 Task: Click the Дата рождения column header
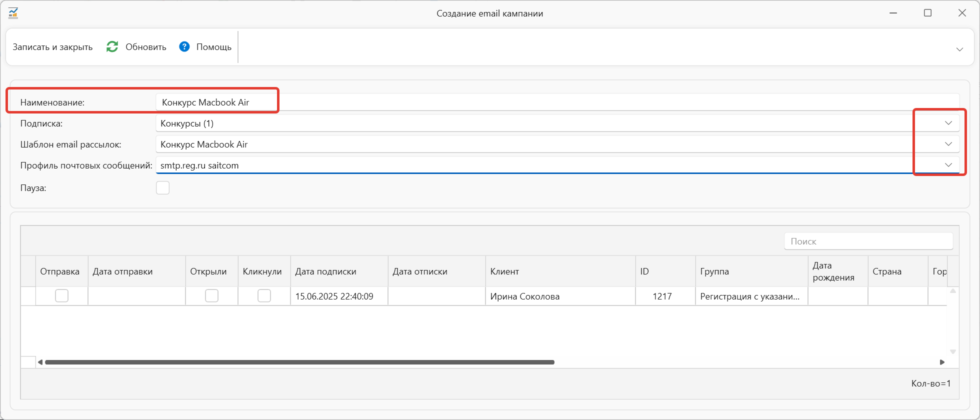[838, 271]
